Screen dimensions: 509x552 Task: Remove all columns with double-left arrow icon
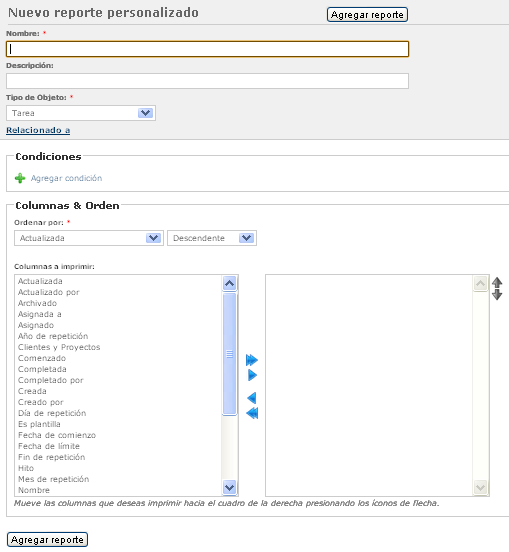point(252,413)
